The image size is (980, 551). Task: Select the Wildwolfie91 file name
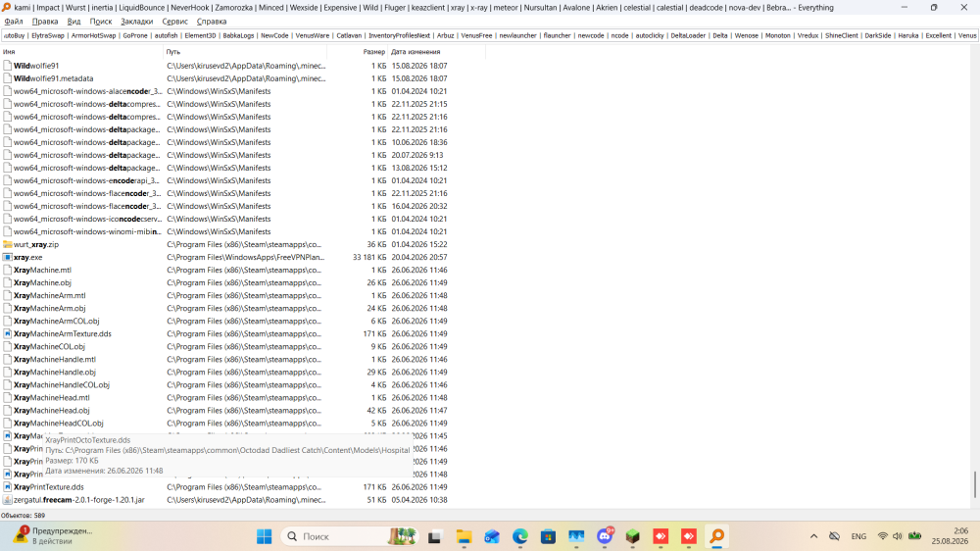(x=36, y=66)
